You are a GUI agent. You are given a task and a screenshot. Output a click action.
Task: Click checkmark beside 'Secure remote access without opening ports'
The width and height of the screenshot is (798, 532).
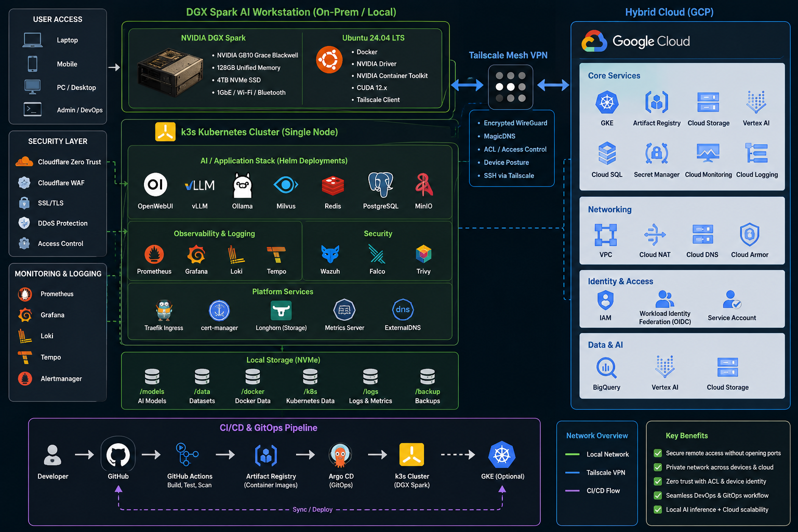pos(658,453)
